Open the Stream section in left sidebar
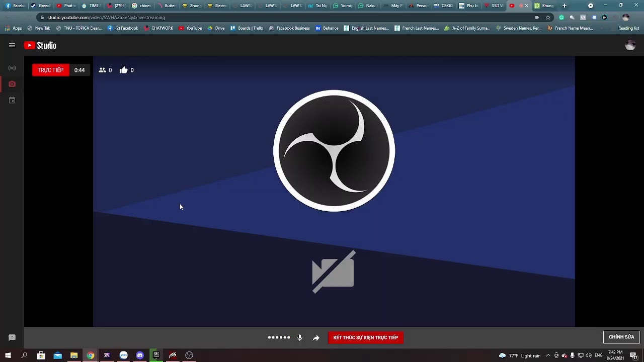The width and height of the screenshot is (644, 362). (12, 68)
